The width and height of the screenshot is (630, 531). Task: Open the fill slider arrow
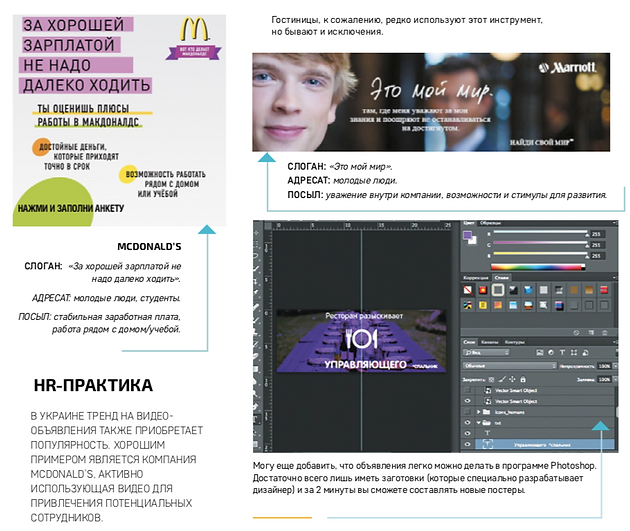[616, 379]
